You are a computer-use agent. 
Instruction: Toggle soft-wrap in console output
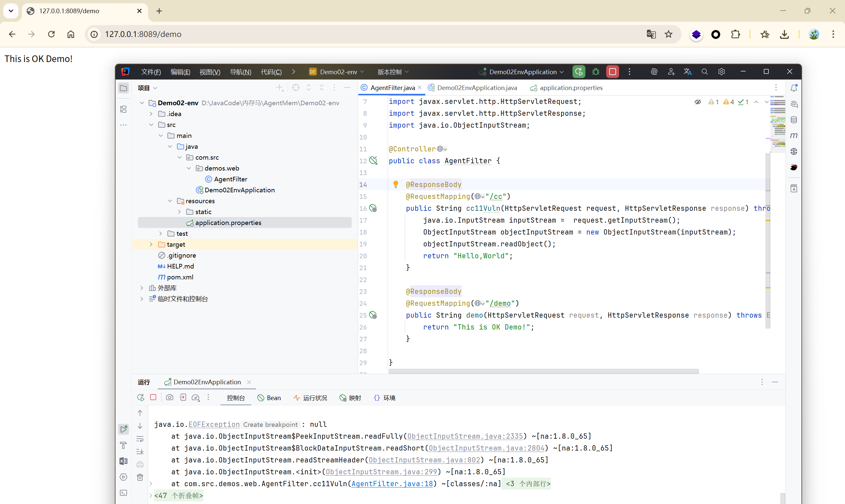(140, 439)
